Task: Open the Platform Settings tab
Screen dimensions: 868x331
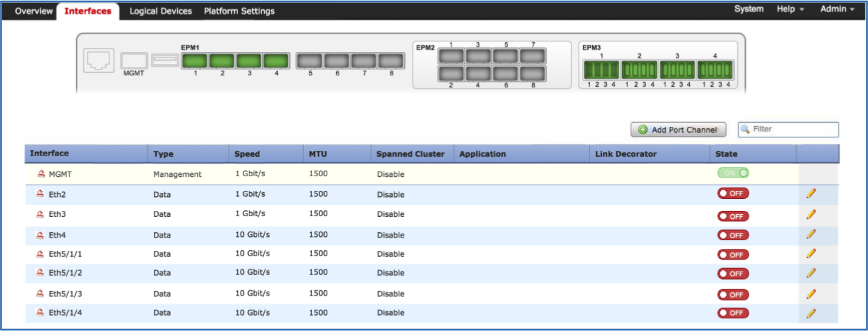Action: pos(239,11)
